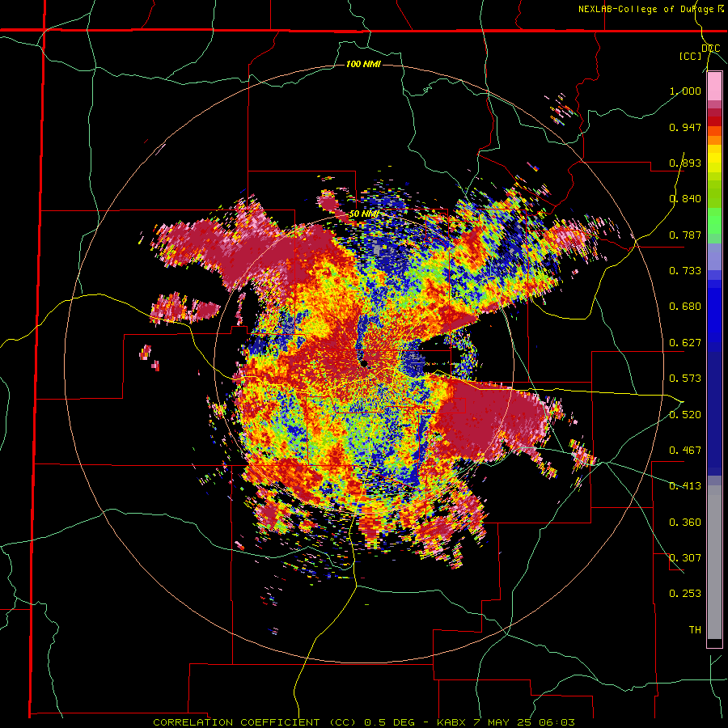Click the 0.520 legend value
Screen dimensions: 728x728
click(685, 414)
